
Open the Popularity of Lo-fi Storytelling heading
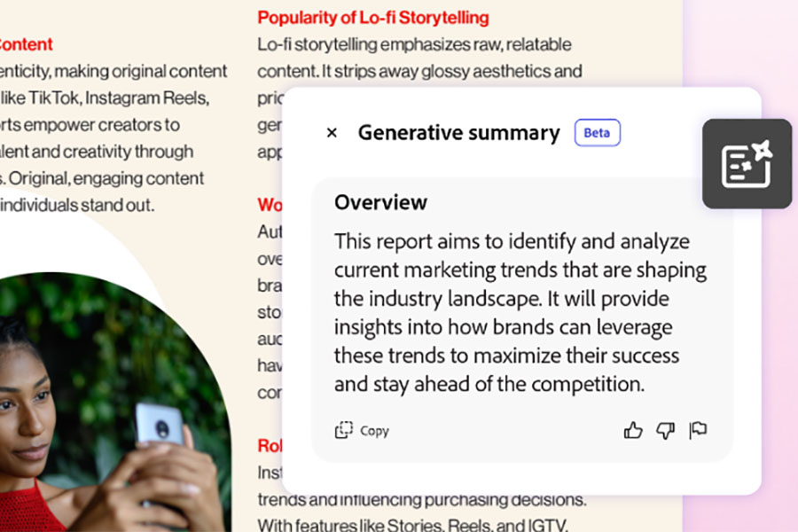coord(372,17)
